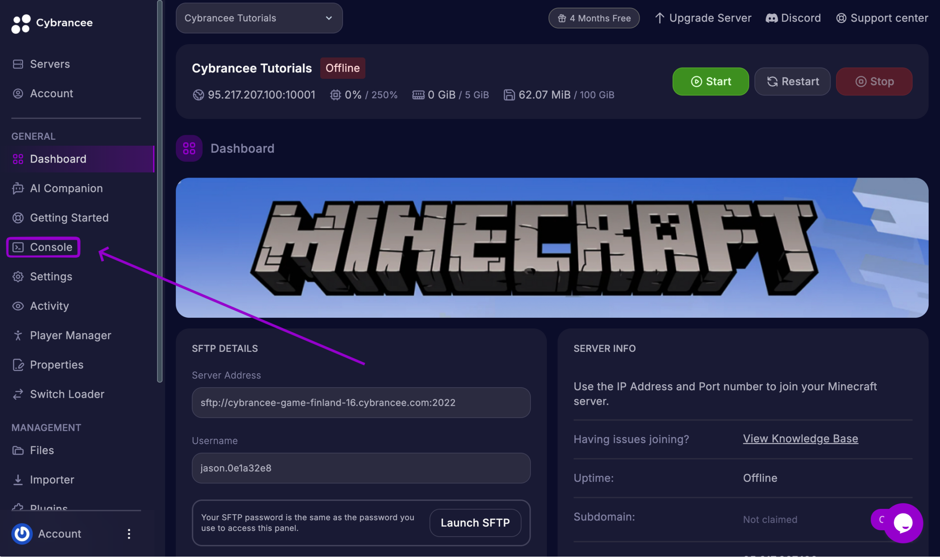The height and width of the screenshot is (560, 940).
Task: Click the Settings gear icon
Action: coord(18,277)
